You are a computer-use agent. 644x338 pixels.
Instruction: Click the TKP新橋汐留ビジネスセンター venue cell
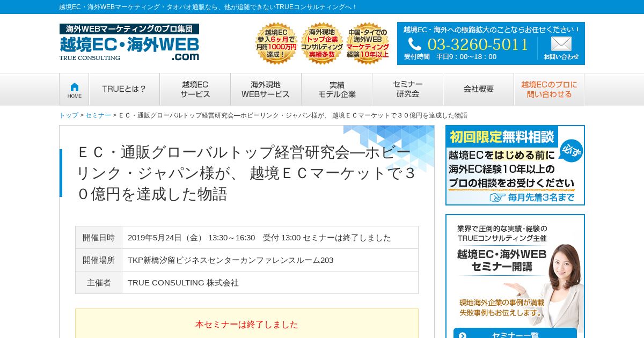point(270,260)
